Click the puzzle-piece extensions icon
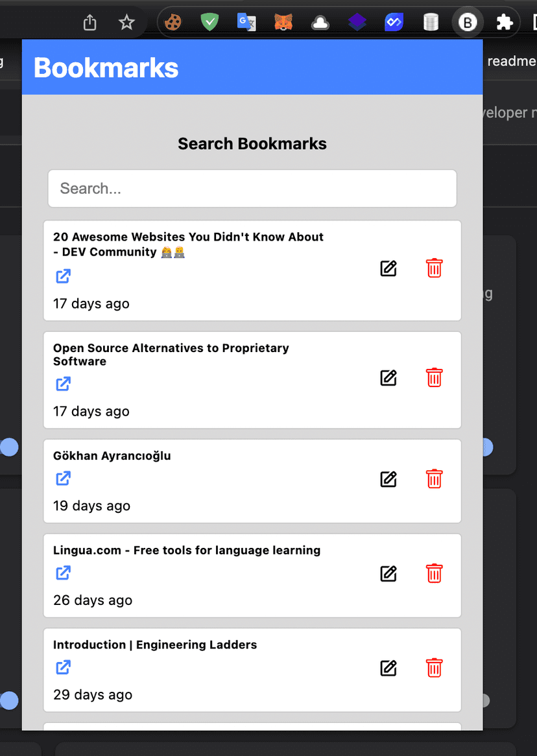This screenshot has height=756, width=537. [x=505, y=21]
